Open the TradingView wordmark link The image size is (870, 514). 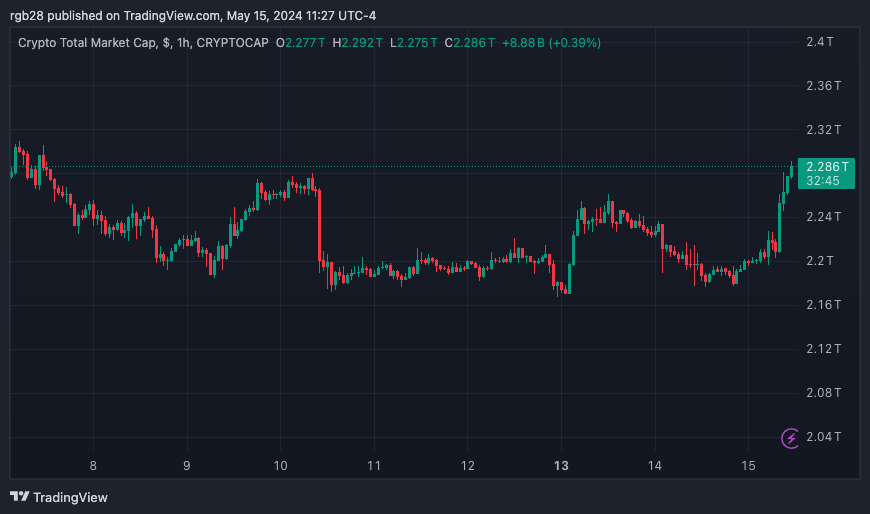click(x=70, y=497)
